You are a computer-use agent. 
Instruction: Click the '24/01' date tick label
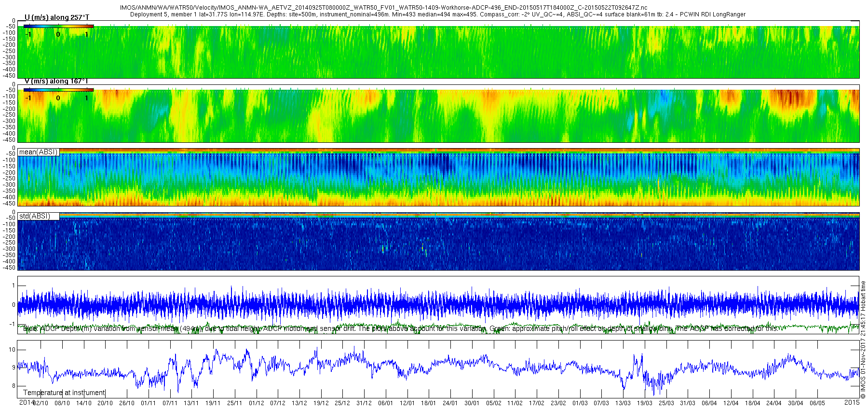(450, 403)
